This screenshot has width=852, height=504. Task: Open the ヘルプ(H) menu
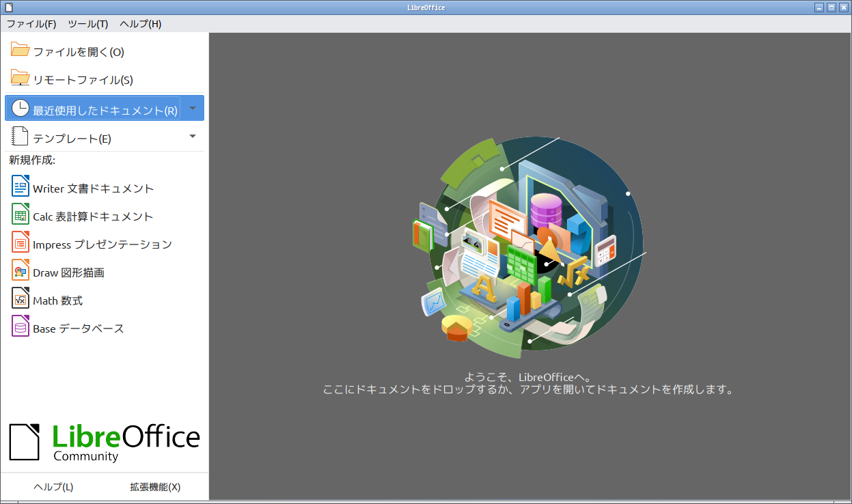click(140, 24)
